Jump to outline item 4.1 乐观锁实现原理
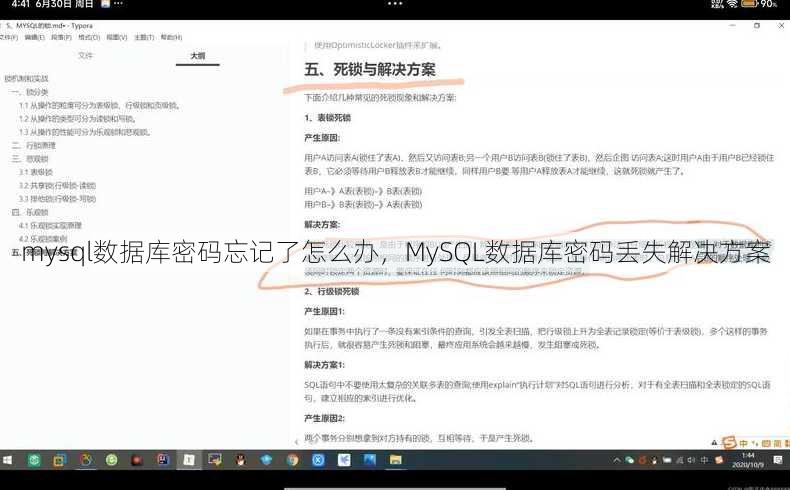 50,226
